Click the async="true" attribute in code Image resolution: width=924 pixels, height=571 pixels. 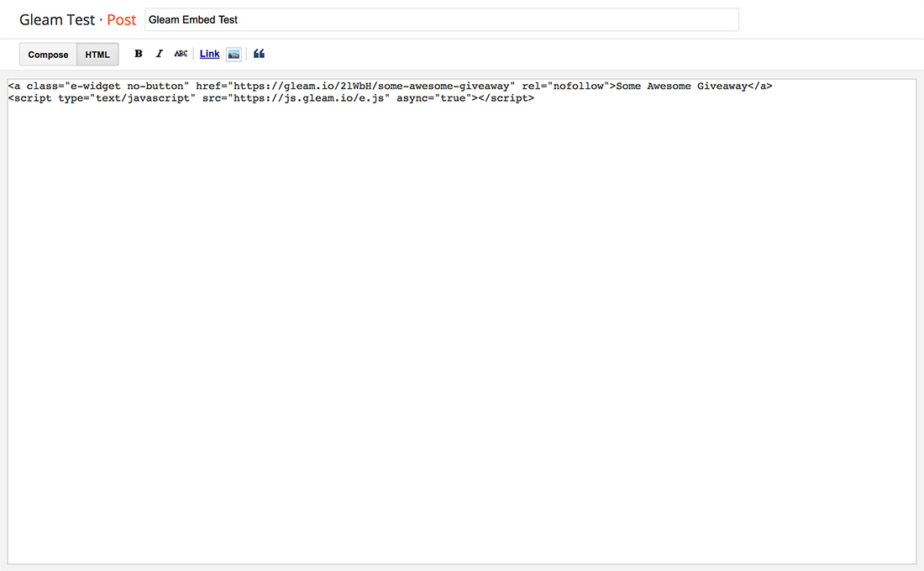(x=433, y=98)
